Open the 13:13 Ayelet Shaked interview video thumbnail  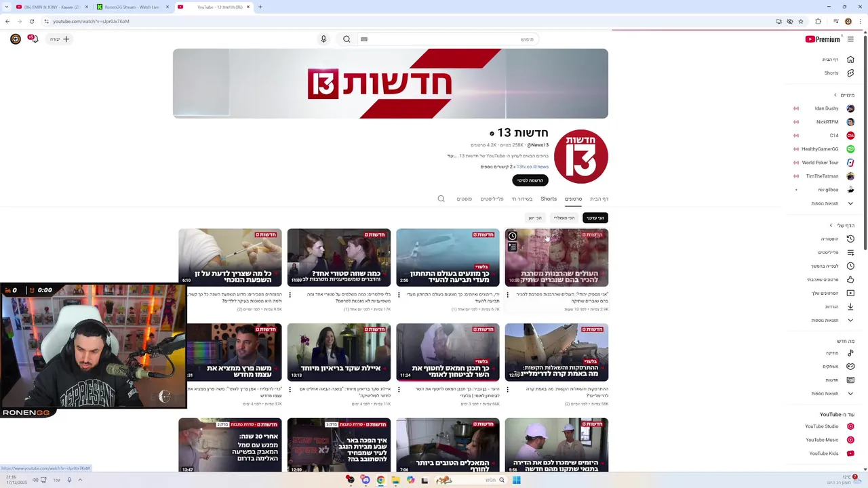coord(339,351)
